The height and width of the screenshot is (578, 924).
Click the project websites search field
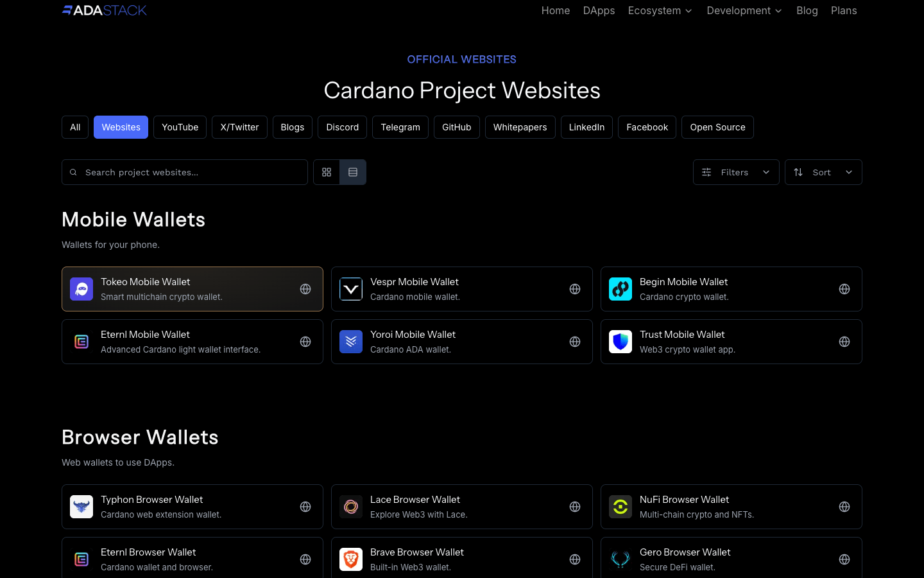pyautogui.click(x=185, y=172)
